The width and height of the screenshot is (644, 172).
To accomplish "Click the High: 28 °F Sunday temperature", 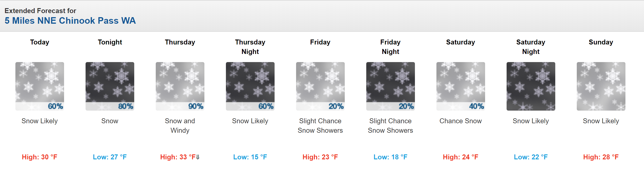I will tap(601, 157).
